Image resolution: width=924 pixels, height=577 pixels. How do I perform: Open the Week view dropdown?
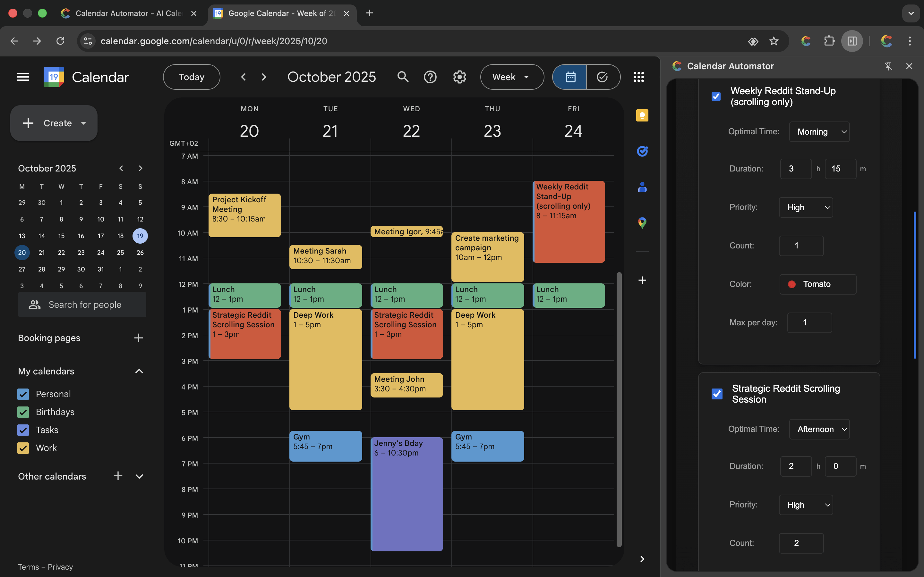point(512,77)
